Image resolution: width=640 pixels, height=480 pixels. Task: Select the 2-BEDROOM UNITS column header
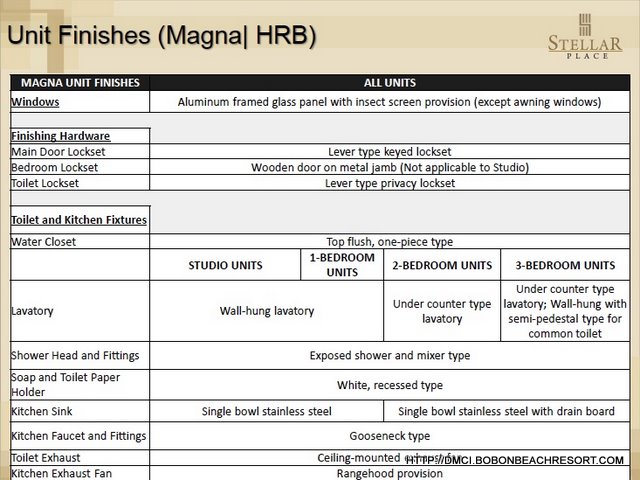click(x=442, y=265)
